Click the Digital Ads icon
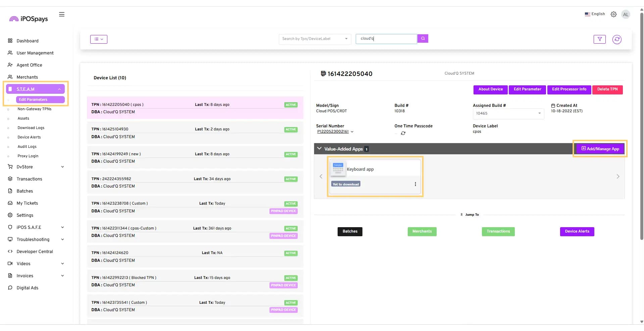The width and height of the screenshot is (644, 331). (x=10, y=288)
